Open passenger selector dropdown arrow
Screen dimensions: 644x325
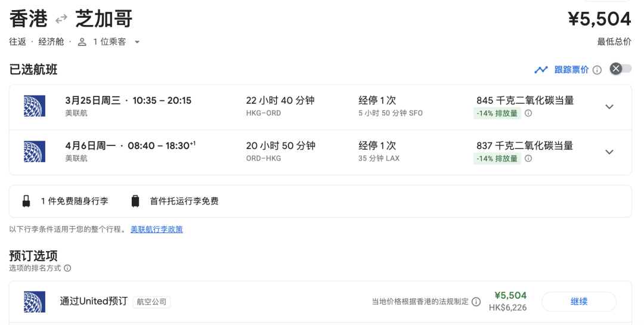137,42
